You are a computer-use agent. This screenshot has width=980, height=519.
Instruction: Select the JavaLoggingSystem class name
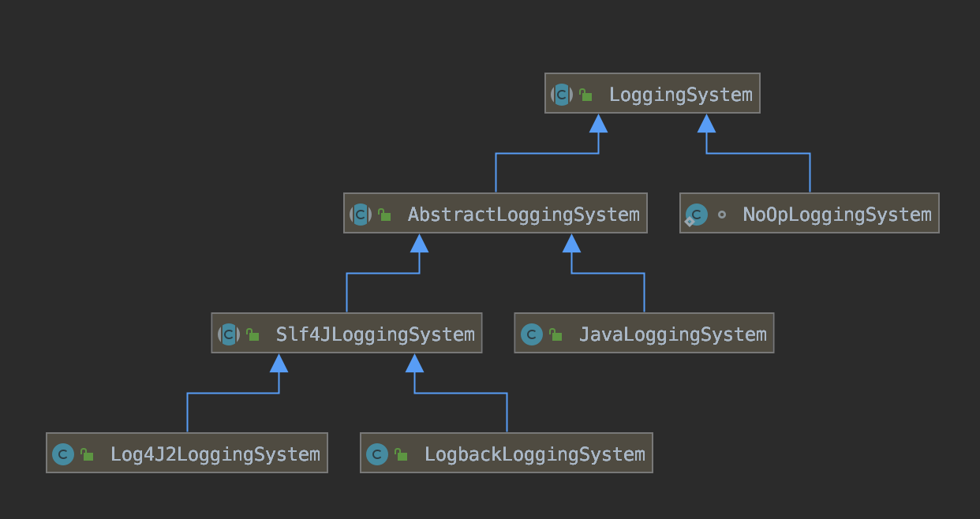coord(673,334)
